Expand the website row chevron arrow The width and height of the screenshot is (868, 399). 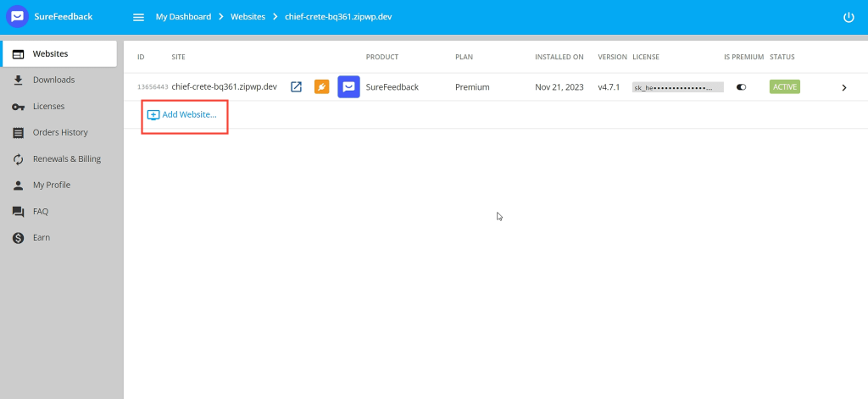click(843, 87)
